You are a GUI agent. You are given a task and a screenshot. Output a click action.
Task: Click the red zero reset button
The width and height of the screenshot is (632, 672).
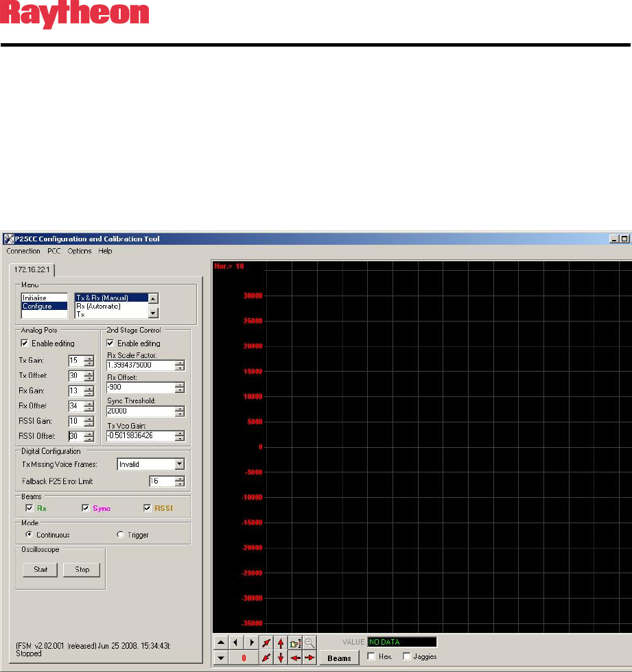coord(244,658)
